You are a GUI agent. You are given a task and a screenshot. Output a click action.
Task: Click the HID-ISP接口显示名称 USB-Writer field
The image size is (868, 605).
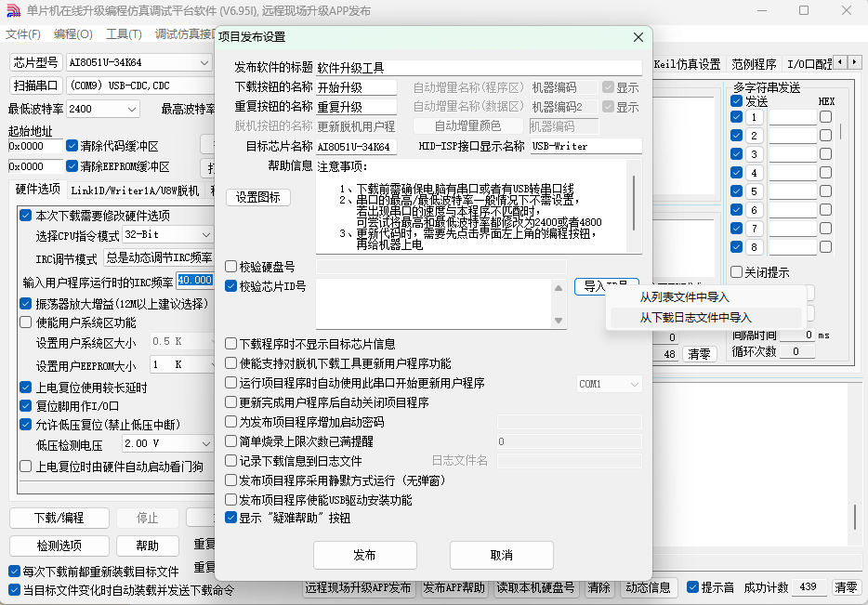pyautogui.click(x=586, y=146)
